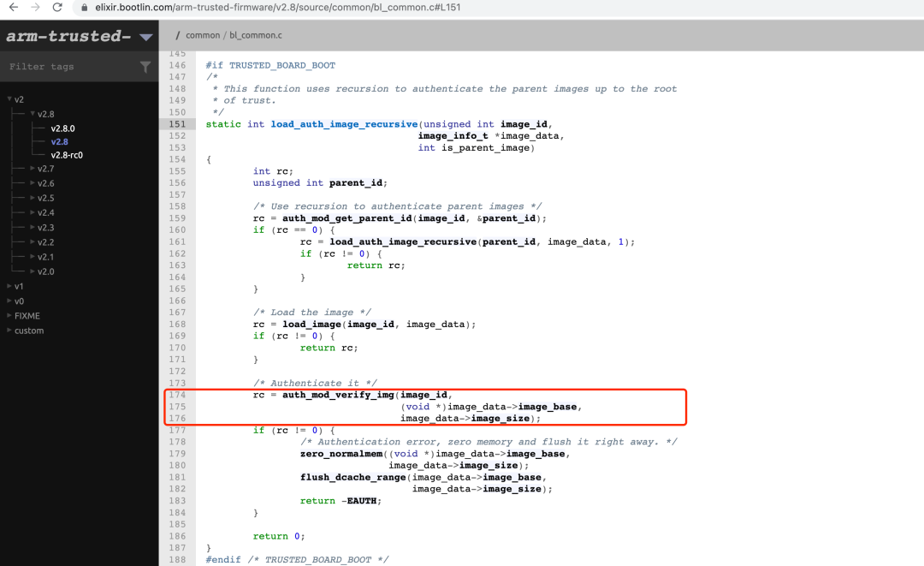Open load_auth_image_recursive definition on line 151
This screenshot has width=924, height=566.
point(344,124)
